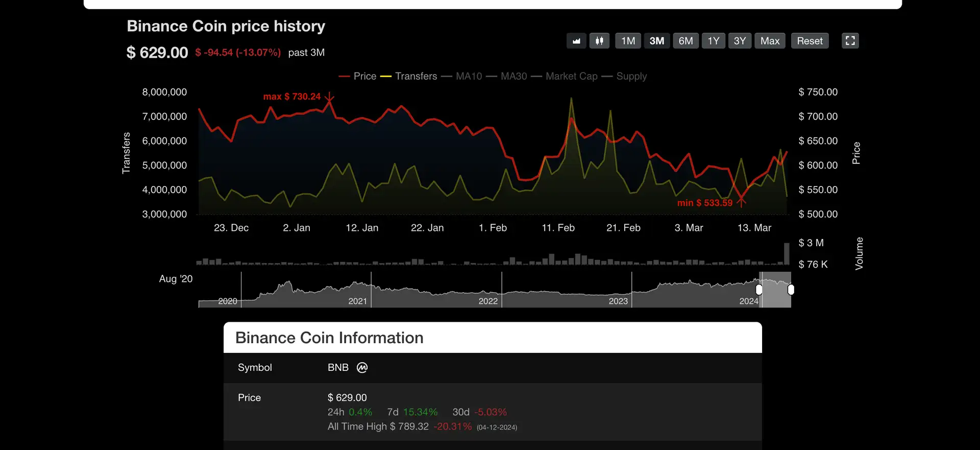Select the 3M time range
Image resolution: width=980 pixels, height=450 pixels.
(x=656, y=41)
